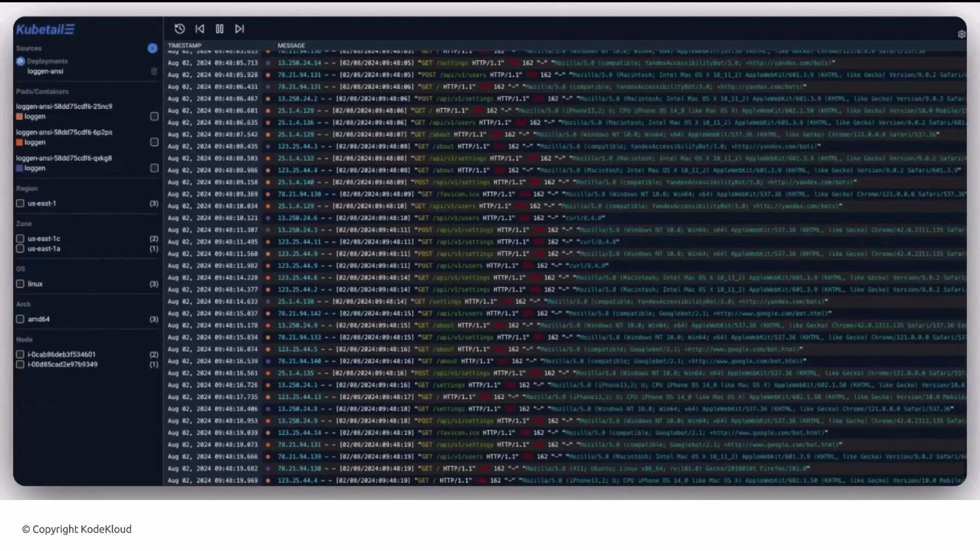Screen dimensions: 980x551
Task: Click timestamp Aug 02, 2024 09:48:05.928
Action: click(213, 75)
